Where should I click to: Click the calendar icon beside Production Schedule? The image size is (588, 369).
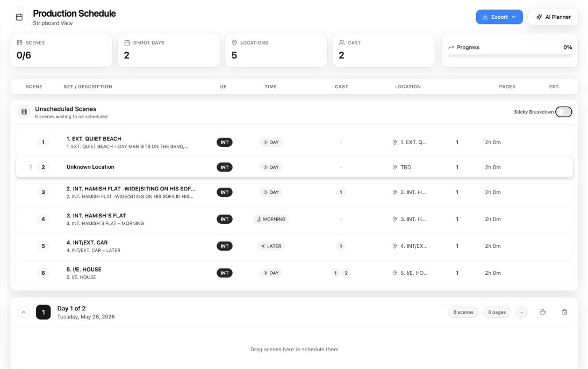coord(19,17)
